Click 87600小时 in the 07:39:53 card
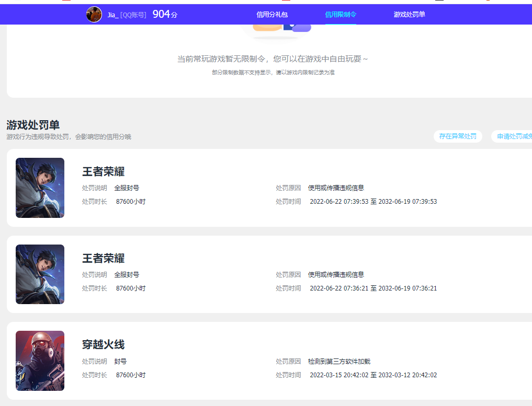The height and width of the screenshot is (406, 532). pos(131,202)
